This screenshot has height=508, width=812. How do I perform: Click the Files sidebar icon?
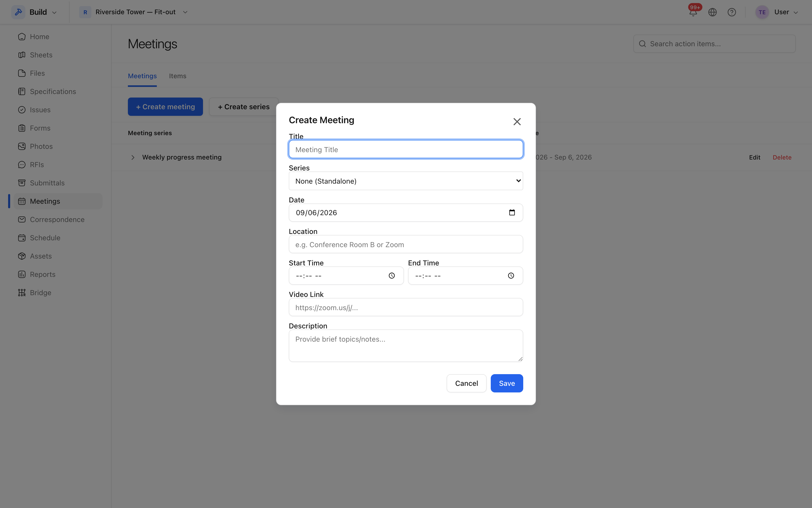(x=22, y=73)
